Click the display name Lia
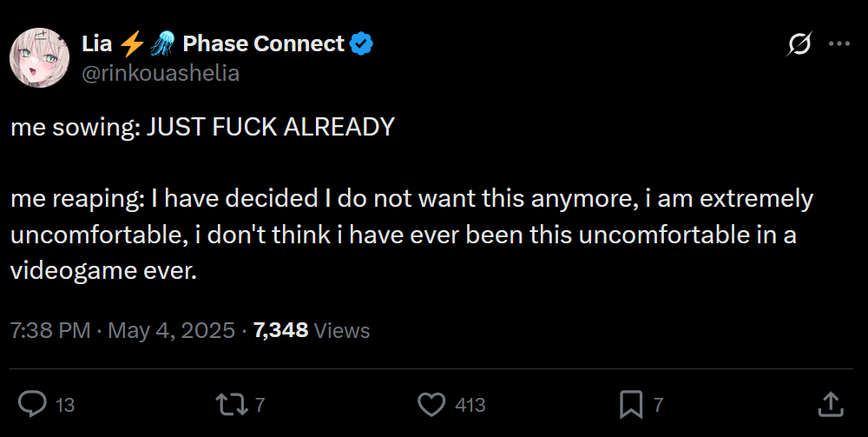This screenshot has width=868, height=437. 97,43
